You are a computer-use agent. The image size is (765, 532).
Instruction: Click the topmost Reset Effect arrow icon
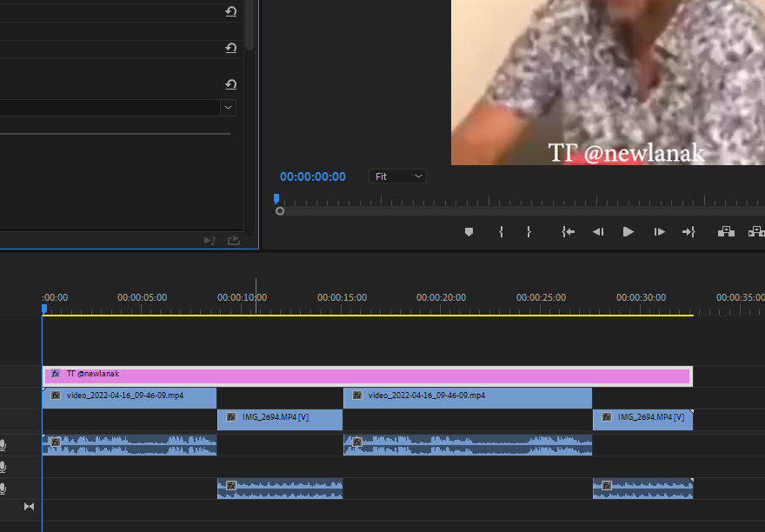coord(231,11)
